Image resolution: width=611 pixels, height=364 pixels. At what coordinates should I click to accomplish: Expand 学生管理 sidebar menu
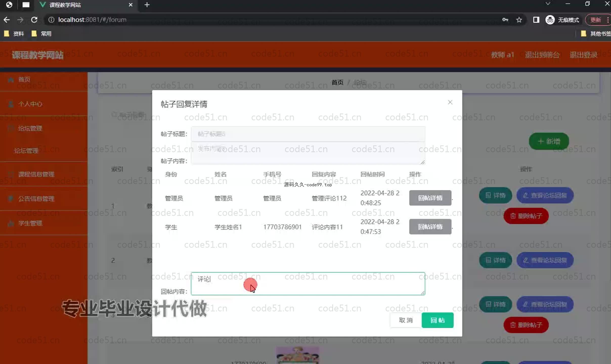44,223
